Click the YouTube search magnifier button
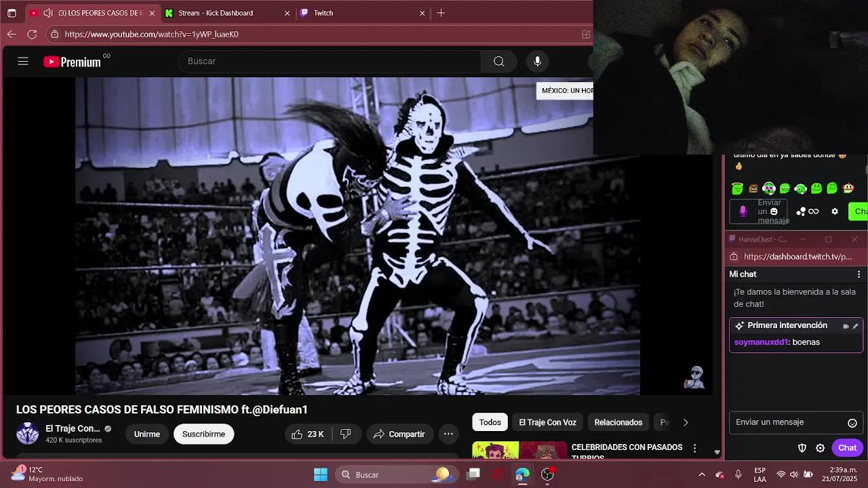The image size is (868, 488). (498, 62)
